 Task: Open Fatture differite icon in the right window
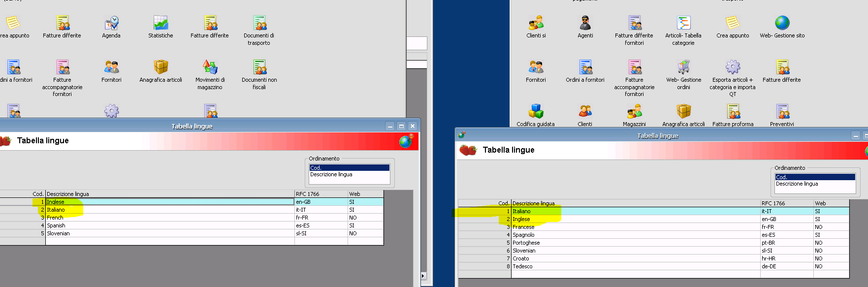[x=782, y=67]
